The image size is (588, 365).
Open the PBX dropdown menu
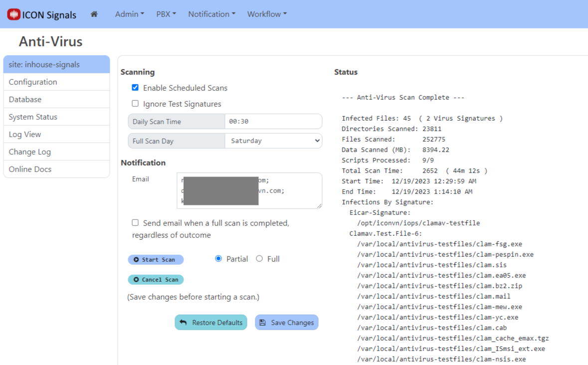coord(166,14)
